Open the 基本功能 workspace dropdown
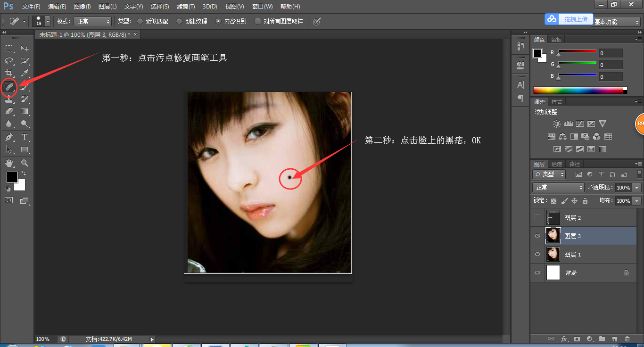The width and height of the screenshot is (644, 347). (x=616, y=22)
